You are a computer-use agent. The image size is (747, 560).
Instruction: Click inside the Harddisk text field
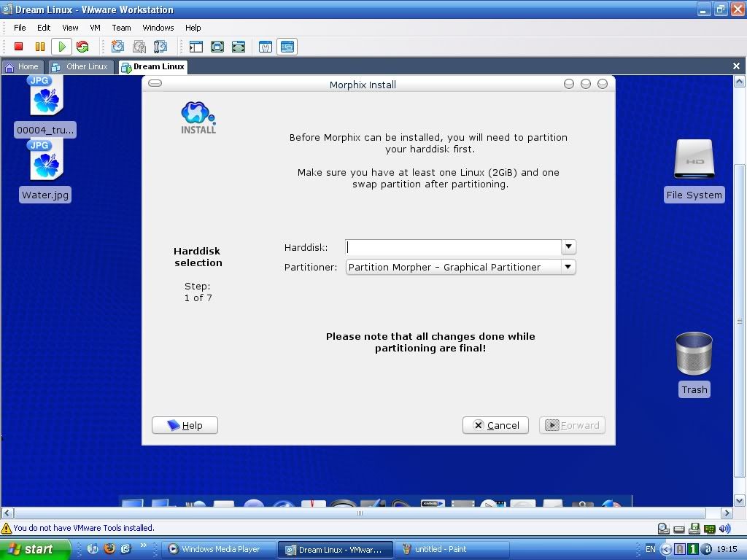[x=452, y=247]
